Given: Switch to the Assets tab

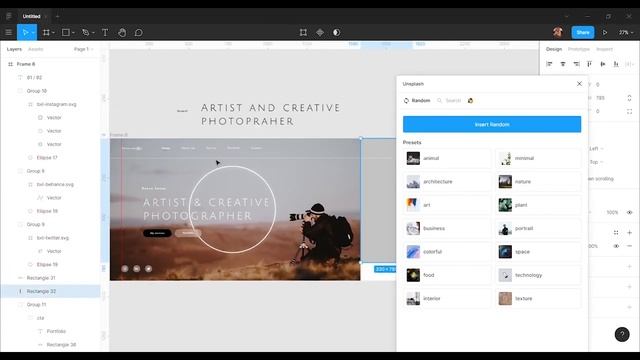Looking at the screenshot, I should (x=36, y=49).
